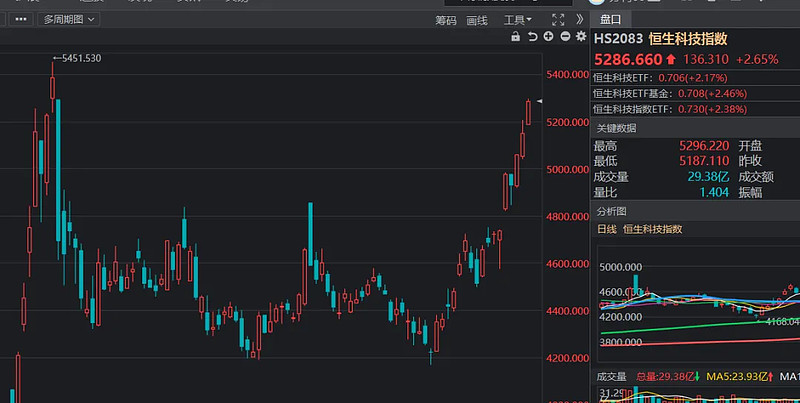Click the 总量:29.38亿 volume indicator
The width and height of the screenshot is (800, 403).
point(667,377)
